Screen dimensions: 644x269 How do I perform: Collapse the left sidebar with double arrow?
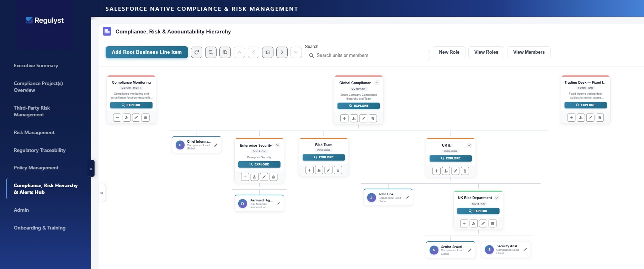[91, 168]
